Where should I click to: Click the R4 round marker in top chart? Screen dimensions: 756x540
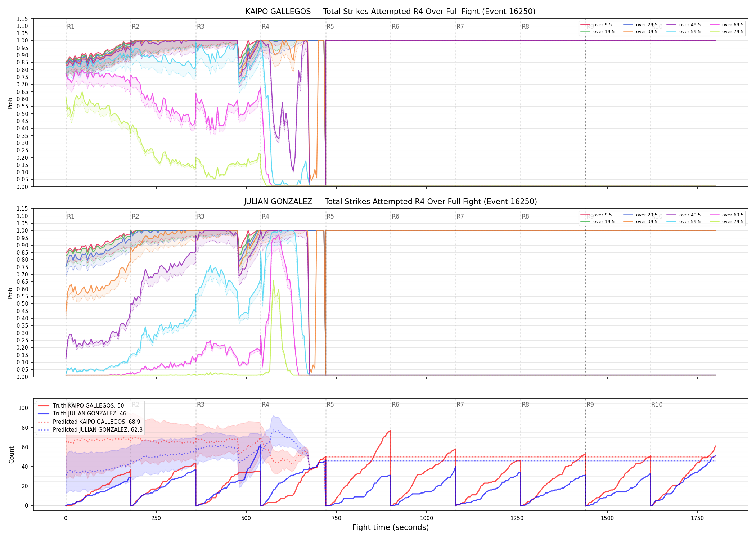tap(265, 27)
